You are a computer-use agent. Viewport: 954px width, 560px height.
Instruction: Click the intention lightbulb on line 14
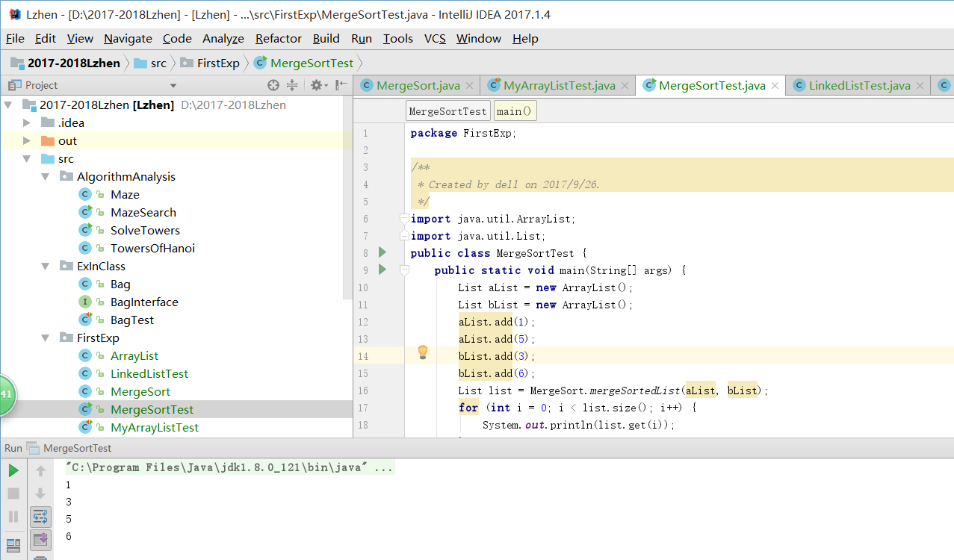pyautogui.click(x=422, y=352)
